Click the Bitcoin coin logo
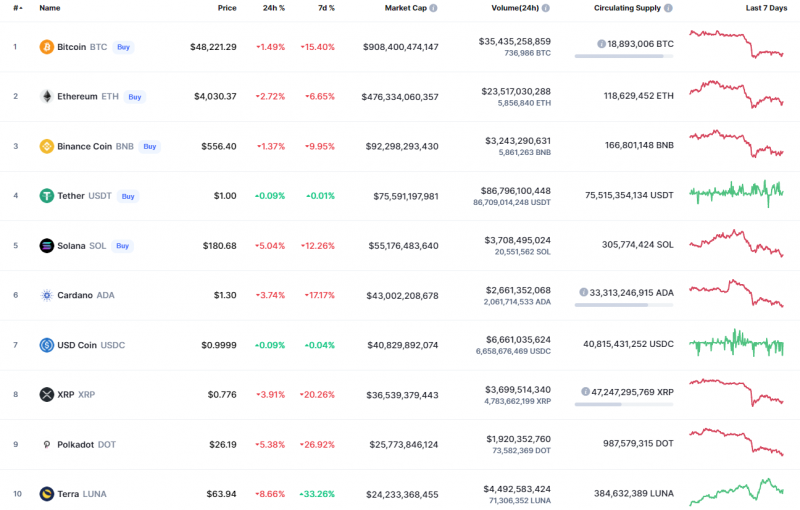 (46, 47)
